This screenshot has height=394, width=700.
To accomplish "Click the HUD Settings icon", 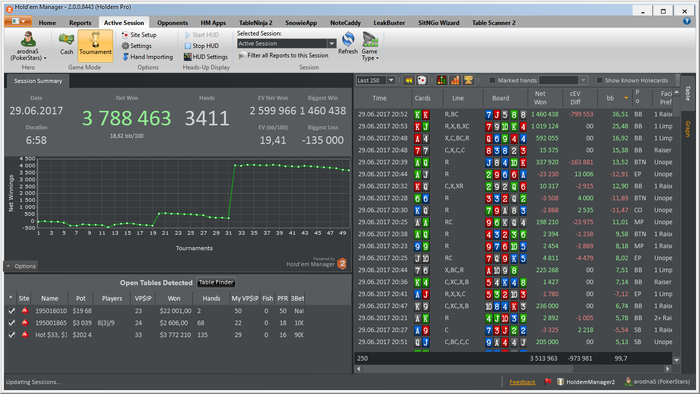I will pos(188,57).
